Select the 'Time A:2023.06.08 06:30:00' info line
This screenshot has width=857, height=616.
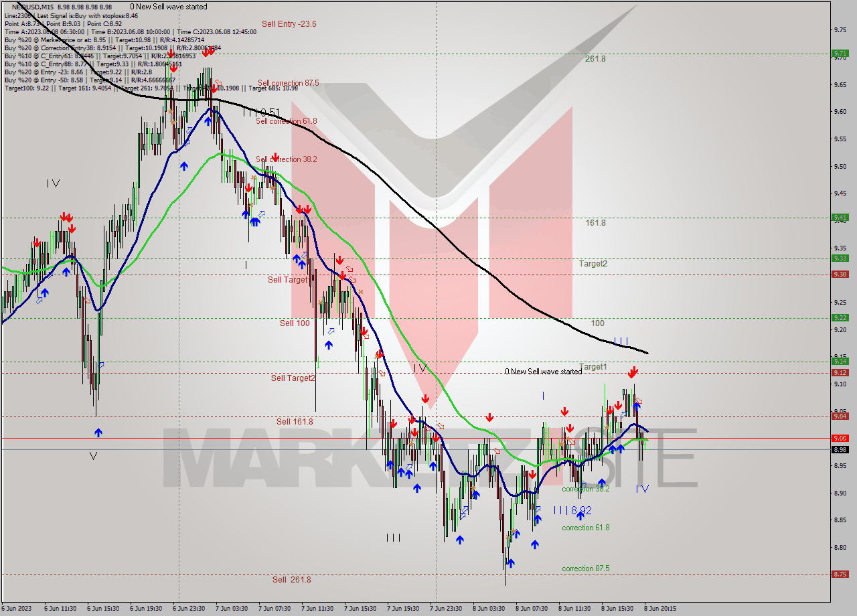pyautogui.click(x=44, y=31)
